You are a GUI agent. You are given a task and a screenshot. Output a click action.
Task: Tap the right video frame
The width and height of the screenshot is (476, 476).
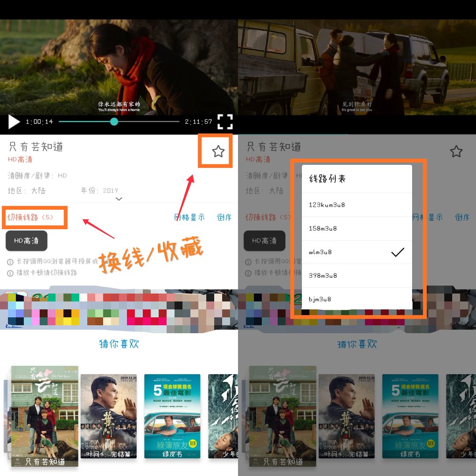tap(357, 67)
